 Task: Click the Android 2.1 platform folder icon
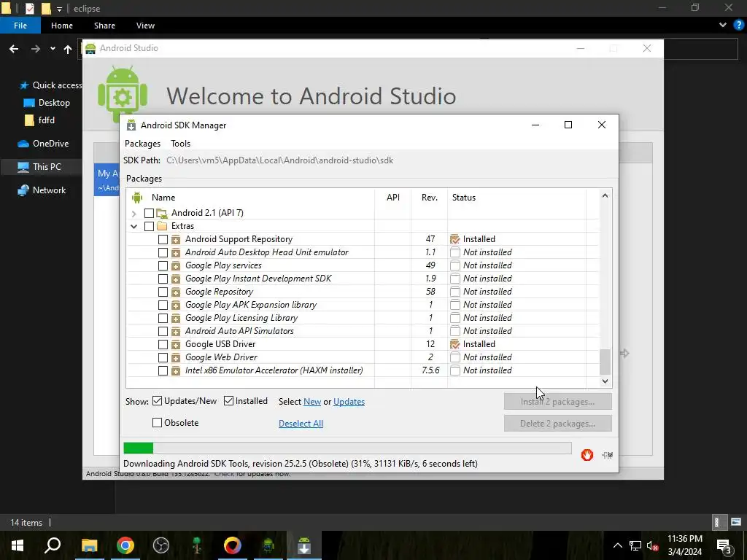pyautogui.click(x=162, y=213)
